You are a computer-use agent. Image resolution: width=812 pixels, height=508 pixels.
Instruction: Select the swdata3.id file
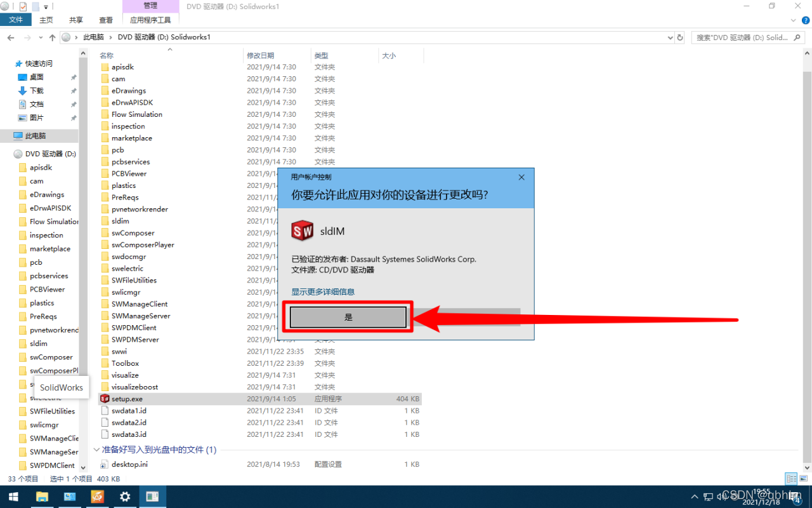pos(129,434)
